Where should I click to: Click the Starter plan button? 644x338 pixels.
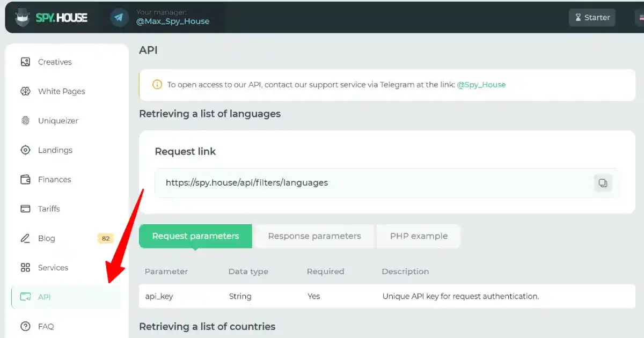592,17
